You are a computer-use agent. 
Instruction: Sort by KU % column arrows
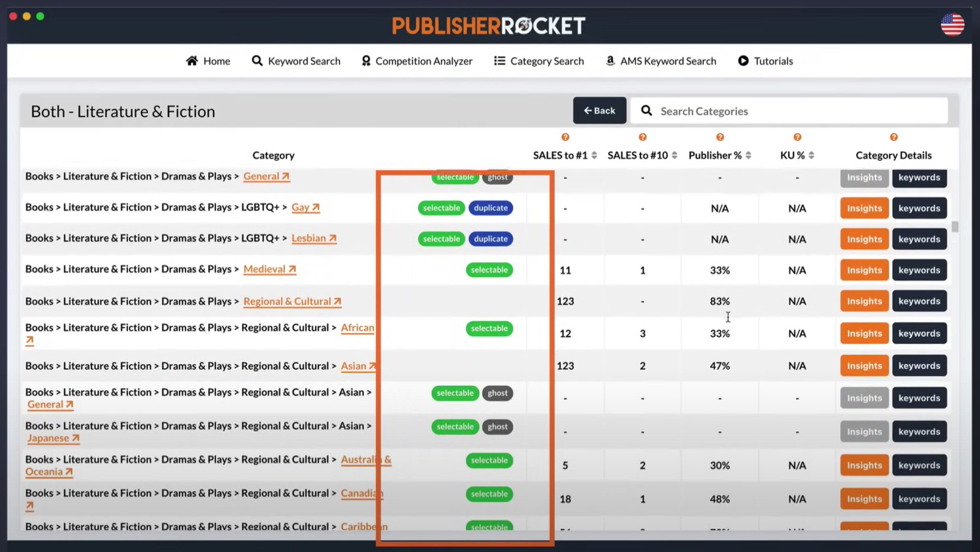pos(811,155)
